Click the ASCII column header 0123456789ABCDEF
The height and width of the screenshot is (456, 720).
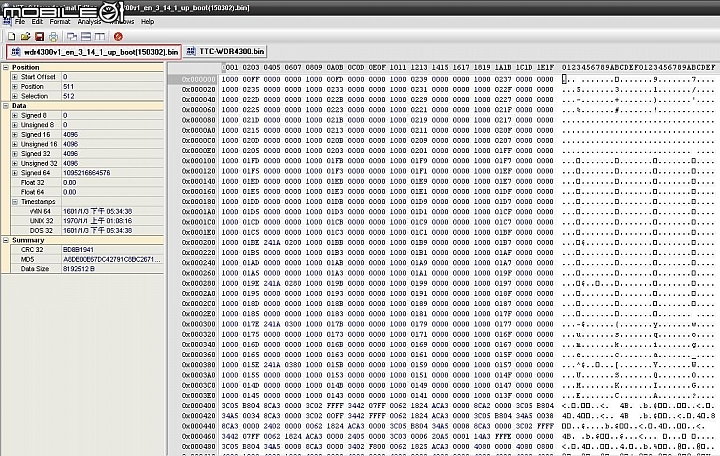(638, 68)
